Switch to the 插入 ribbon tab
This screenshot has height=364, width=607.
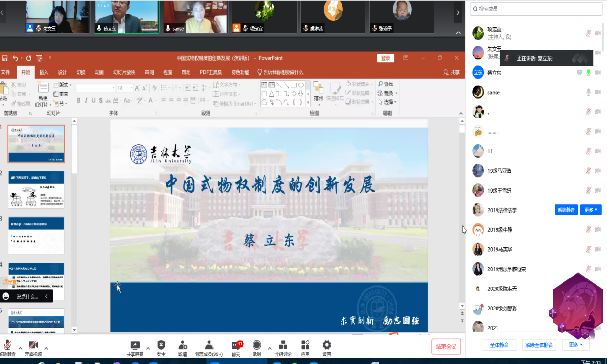tap(44, 73)
